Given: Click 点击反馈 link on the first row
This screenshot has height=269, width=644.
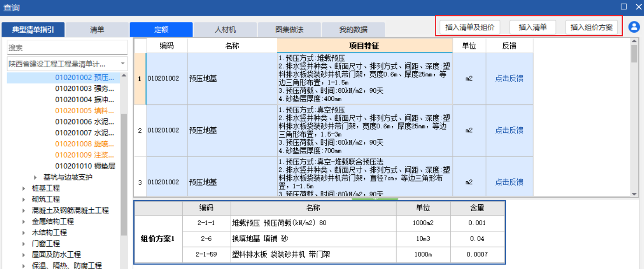Looking at the screenshot, I should pyautogui.click(x=509, y=78).
